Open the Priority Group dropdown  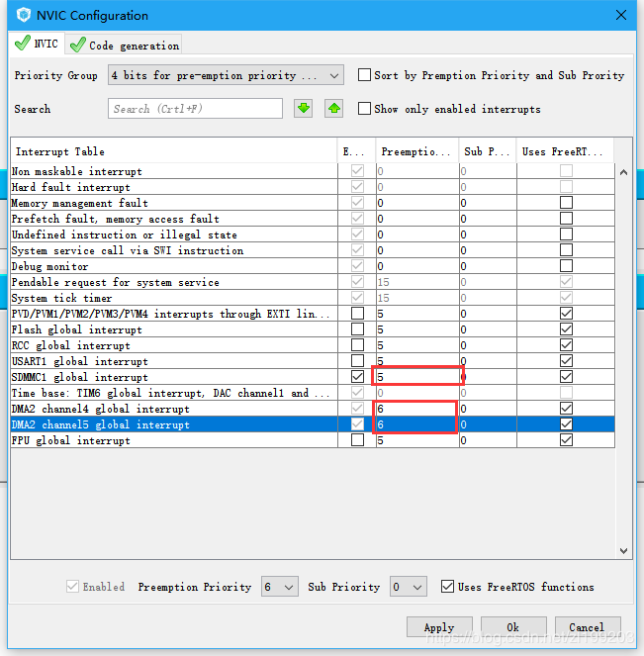(x=226, y=75)
